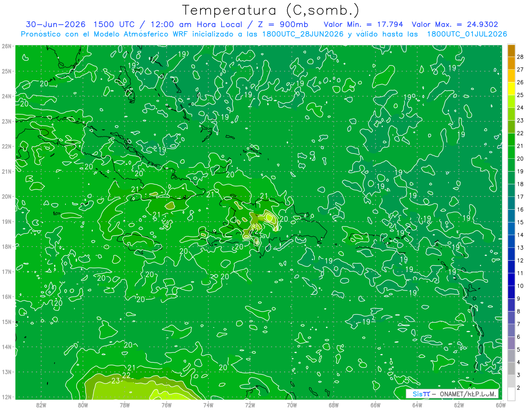This screenshot has height=411, width=532.
Task: Click the color bar label '28'
Action: pos(520,57)
